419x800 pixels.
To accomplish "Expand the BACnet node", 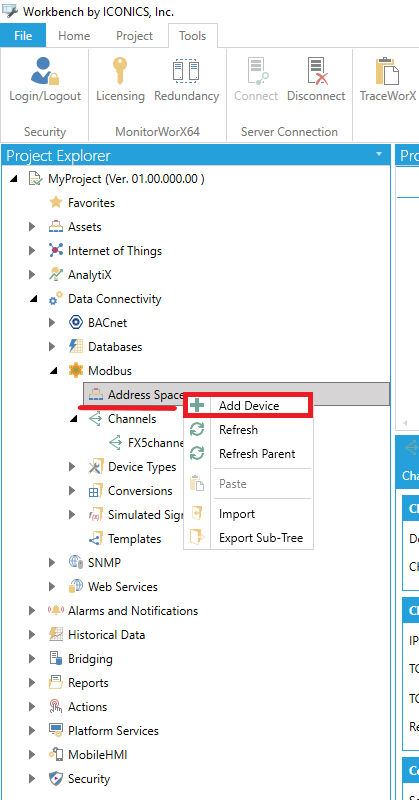I will point(52,322).
